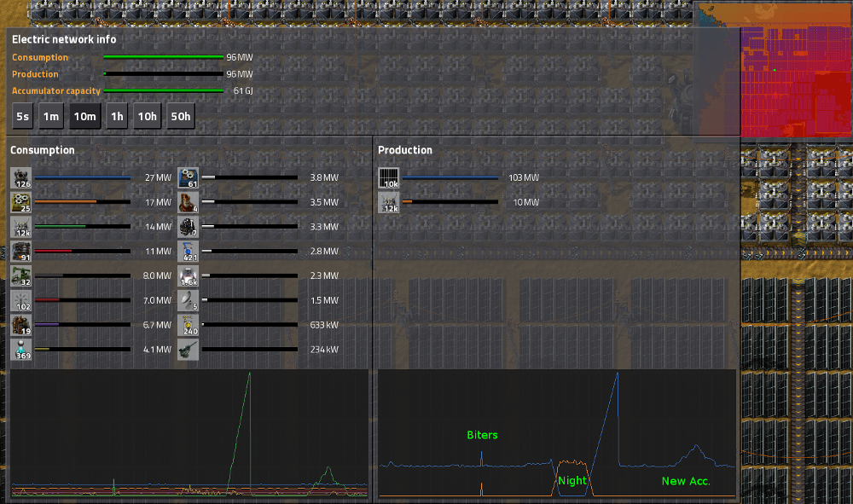
Task: Click the orange 'Accumulator capacity' label
Action: [x=56, y=90]
